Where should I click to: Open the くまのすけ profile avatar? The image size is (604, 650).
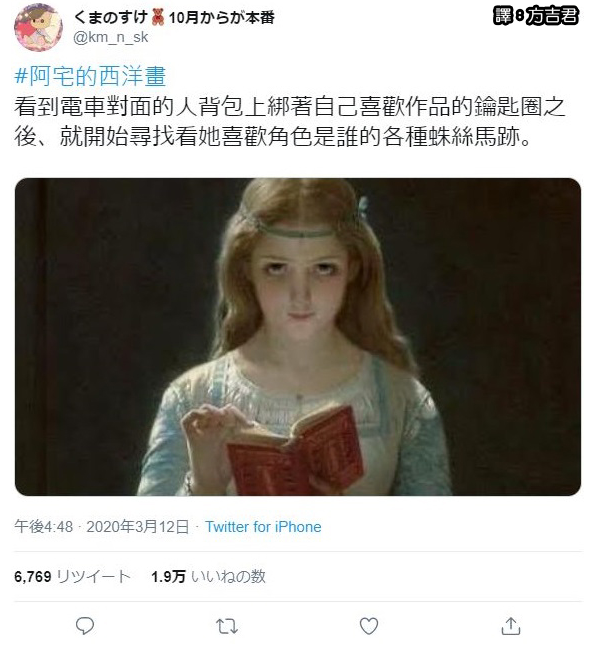pyautogui.click(x=38, y=27)
